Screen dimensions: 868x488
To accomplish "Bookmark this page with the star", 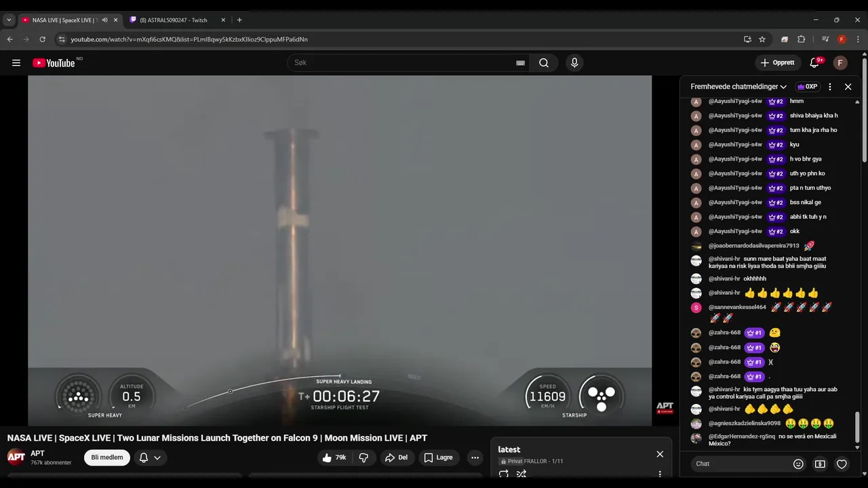I will pos(762,39).
